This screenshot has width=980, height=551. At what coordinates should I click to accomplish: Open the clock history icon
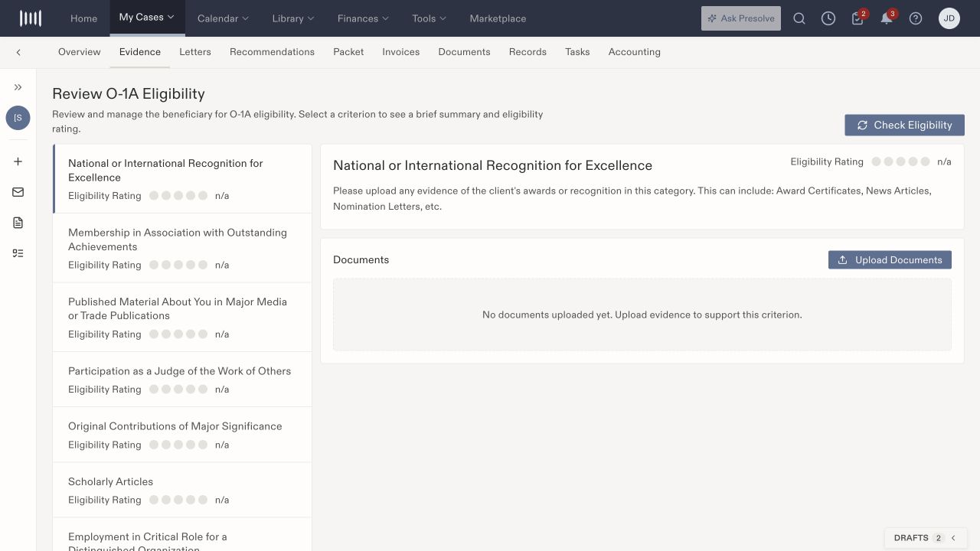pyautogui.click(x=828, y=18)
